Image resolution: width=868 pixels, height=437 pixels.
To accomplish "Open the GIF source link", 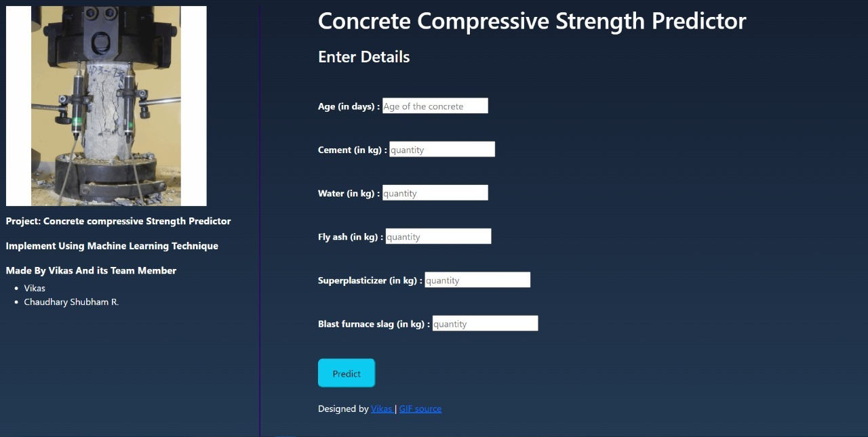I will click(x=420, y=409).
